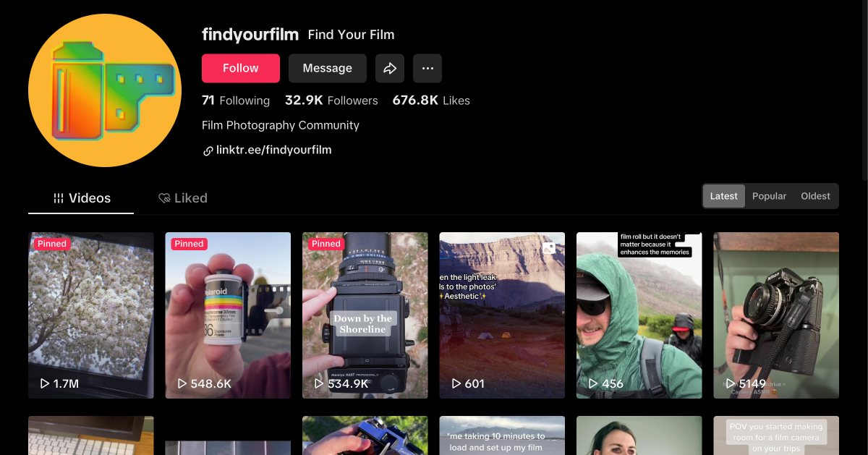
Task: Click the photo carousel icon on the canyon video
Action: (x=548, y=247)
